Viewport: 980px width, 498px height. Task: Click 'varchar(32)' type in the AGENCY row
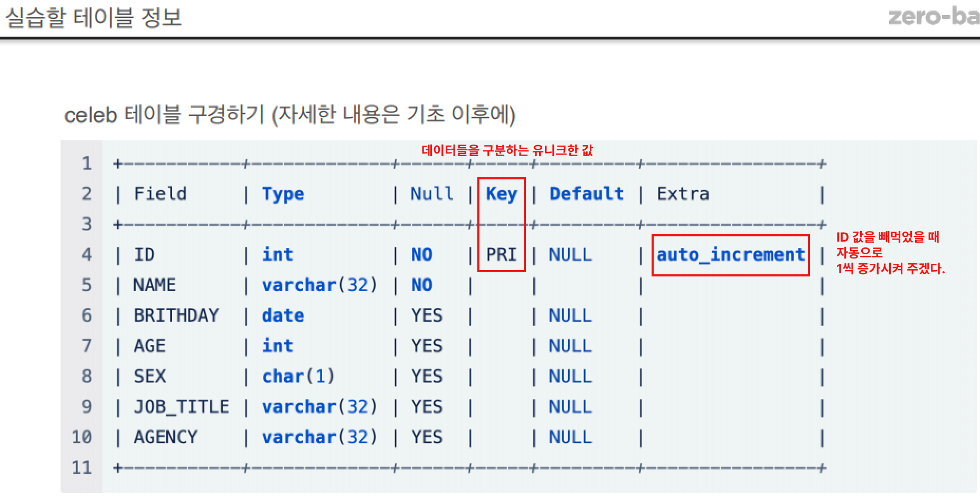point(320,437)
